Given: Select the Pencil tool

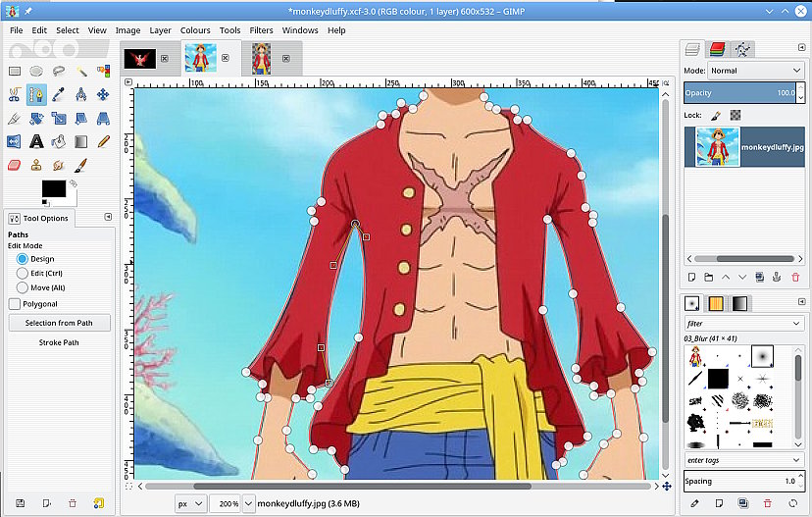Looking at the screenshot, I should point(103,141).
